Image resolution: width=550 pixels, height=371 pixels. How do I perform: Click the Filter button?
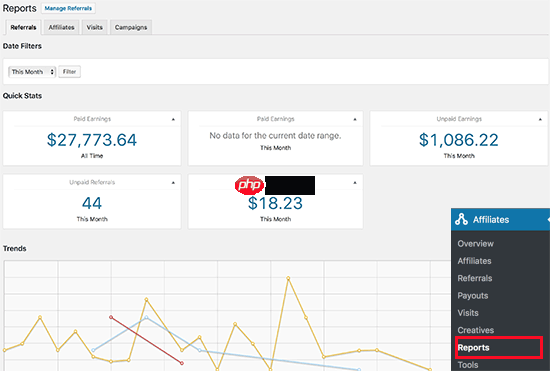pyautogui.click(x=69, y=72)
